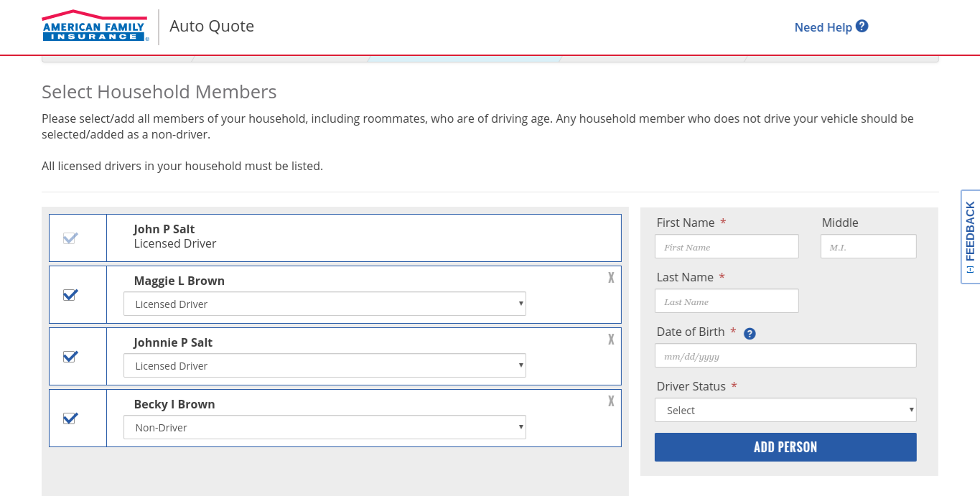The width and height of the screenshot is (980, 496).
Task: Open Maggie L Brown's driver status dropdown
Action: pos(325,304)
